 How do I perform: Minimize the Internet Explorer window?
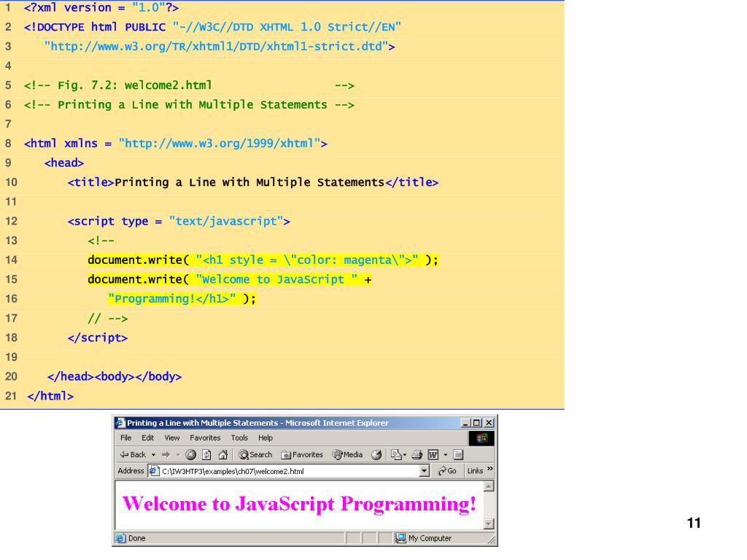(x=465, y=423)
